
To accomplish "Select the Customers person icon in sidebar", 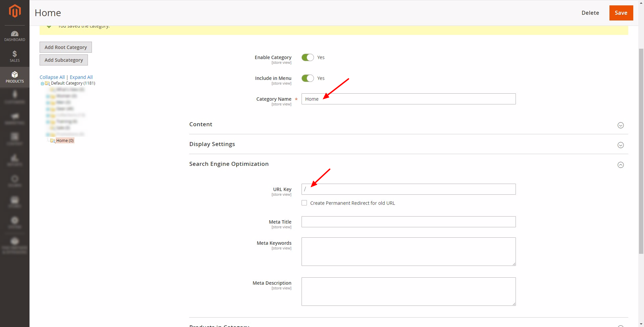I will click(14, 94).
